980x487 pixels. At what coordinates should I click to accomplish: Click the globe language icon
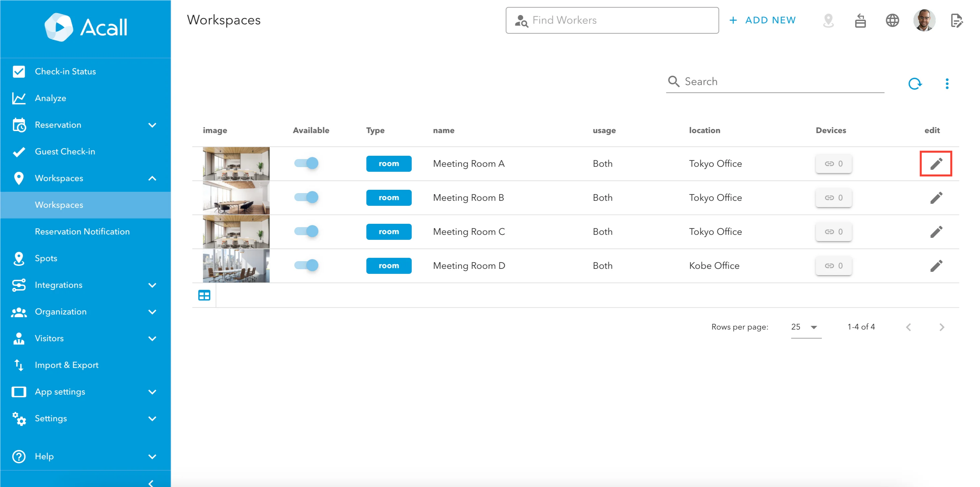pos(892,20)
